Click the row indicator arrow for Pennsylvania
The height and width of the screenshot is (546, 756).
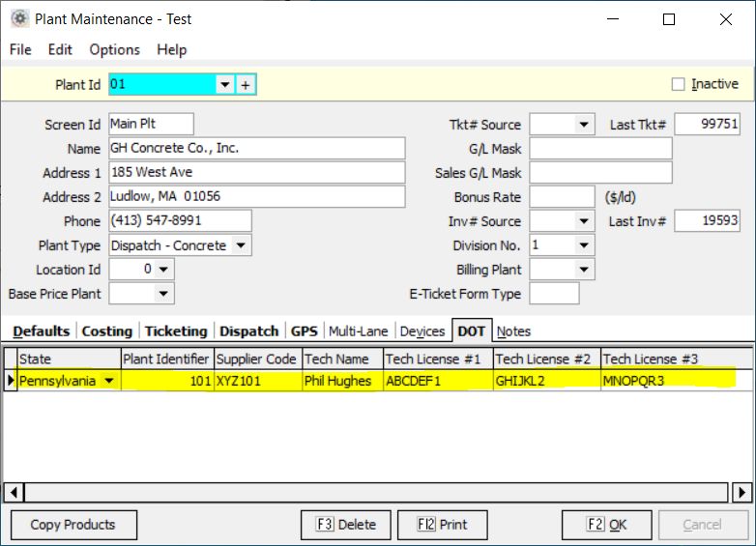[11, 381]
